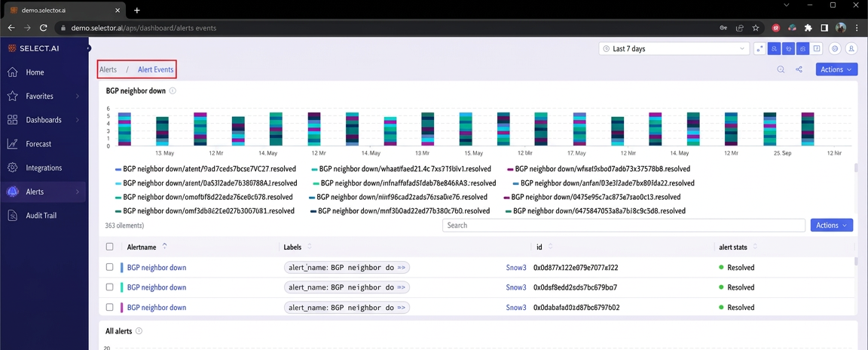Click info icon beside BGP neighbor down title
The image size is (868, 350).
coord(173,91)
